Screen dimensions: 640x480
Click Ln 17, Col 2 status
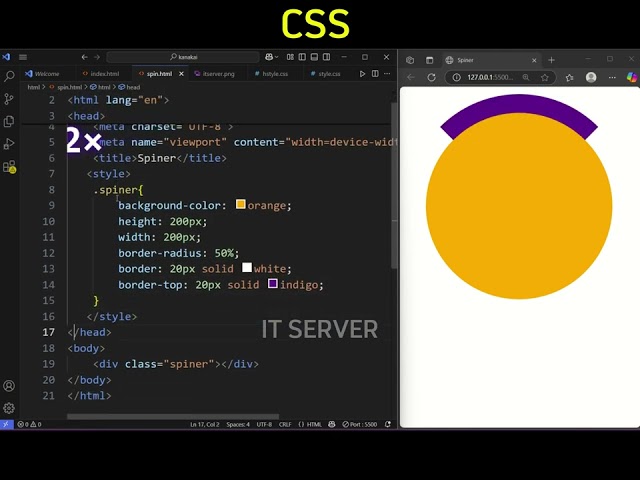coord(204,424)
